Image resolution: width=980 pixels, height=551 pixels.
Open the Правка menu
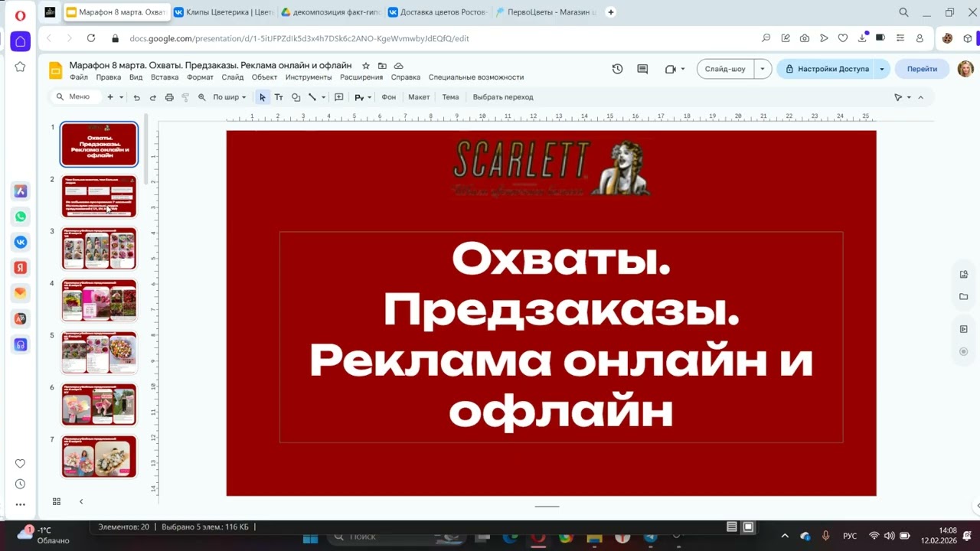(x=108, y=77)
